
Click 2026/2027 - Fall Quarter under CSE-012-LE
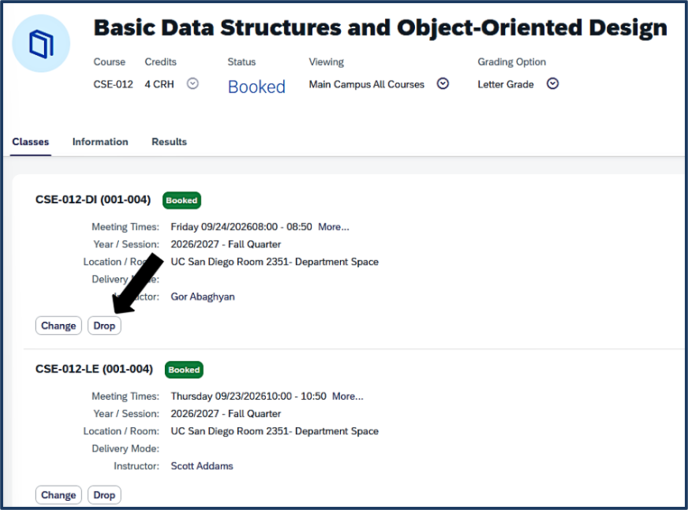[x=226, y=414]
